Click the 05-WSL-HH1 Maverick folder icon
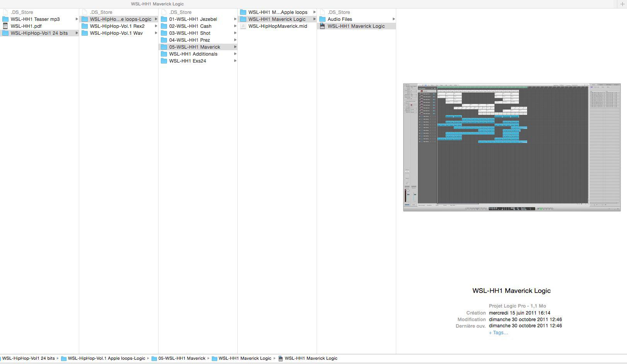The height and width of the screenshot is (364, 627). 164,47
